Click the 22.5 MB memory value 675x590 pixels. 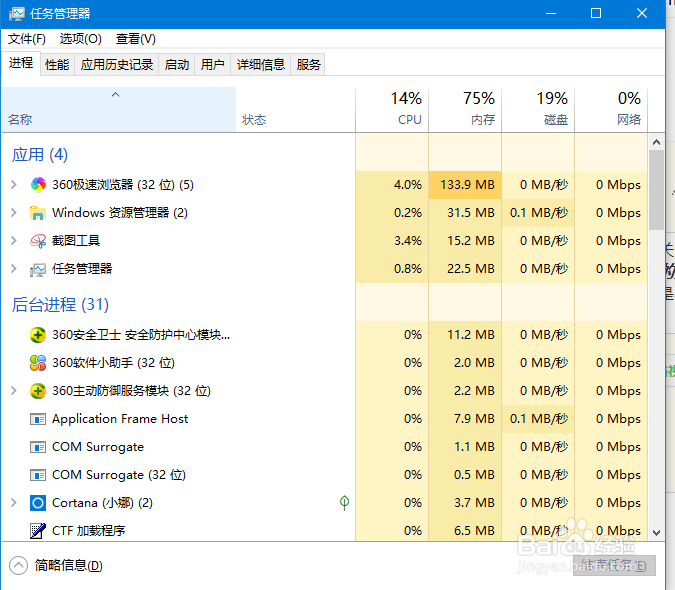[471, 269]
